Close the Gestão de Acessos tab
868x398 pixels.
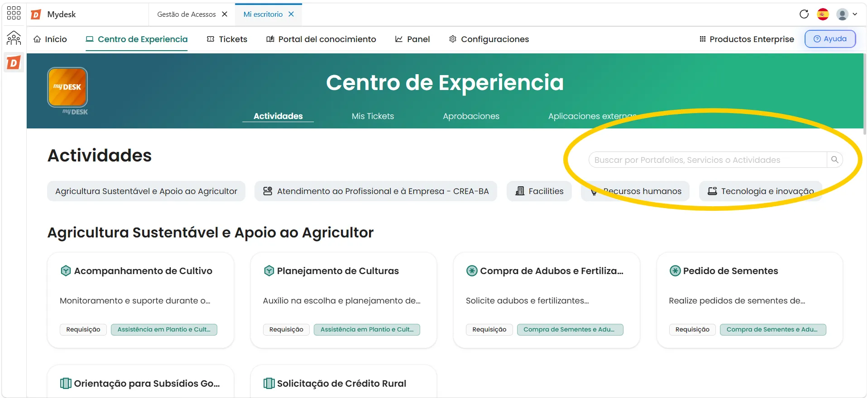pyautogui.click(x=225, y=14)
